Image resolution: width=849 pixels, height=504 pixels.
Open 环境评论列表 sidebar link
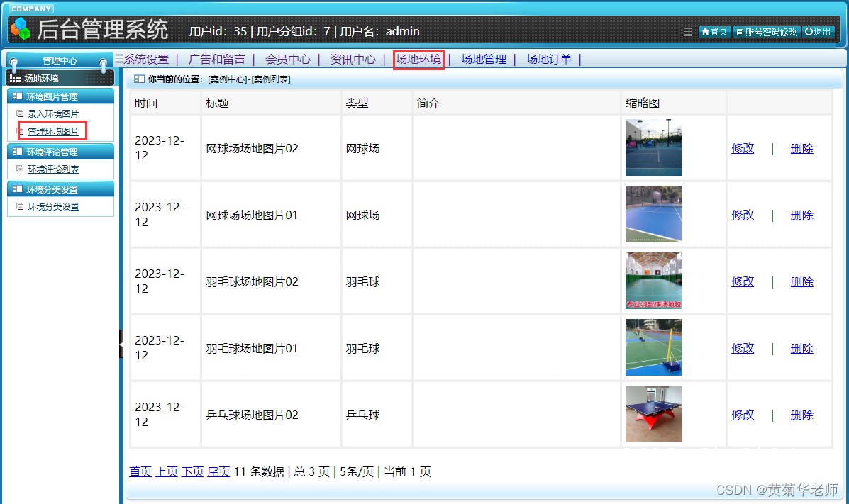pos(53,169)
